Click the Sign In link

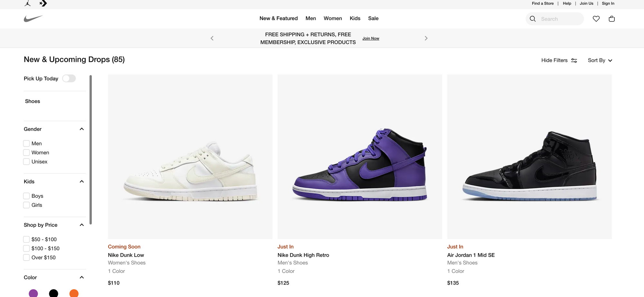coord(608,3)
